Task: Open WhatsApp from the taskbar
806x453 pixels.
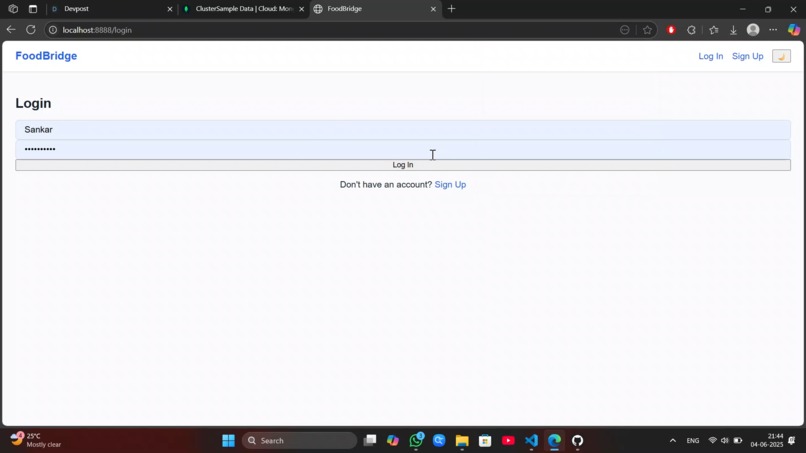Action: [x=416, y=441]
